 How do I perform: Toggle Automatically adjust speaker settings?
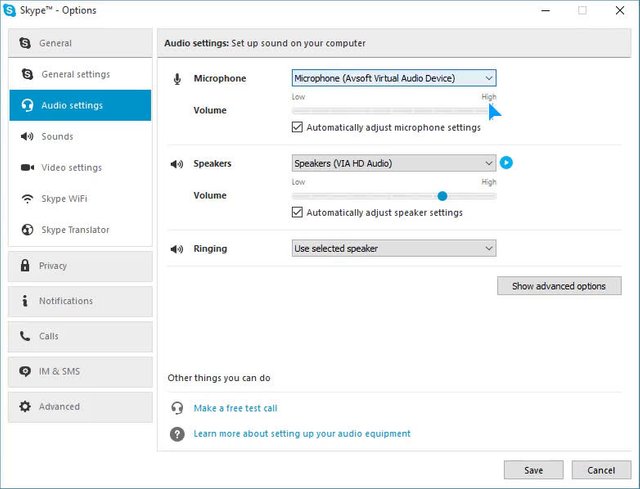coord(297,212)
